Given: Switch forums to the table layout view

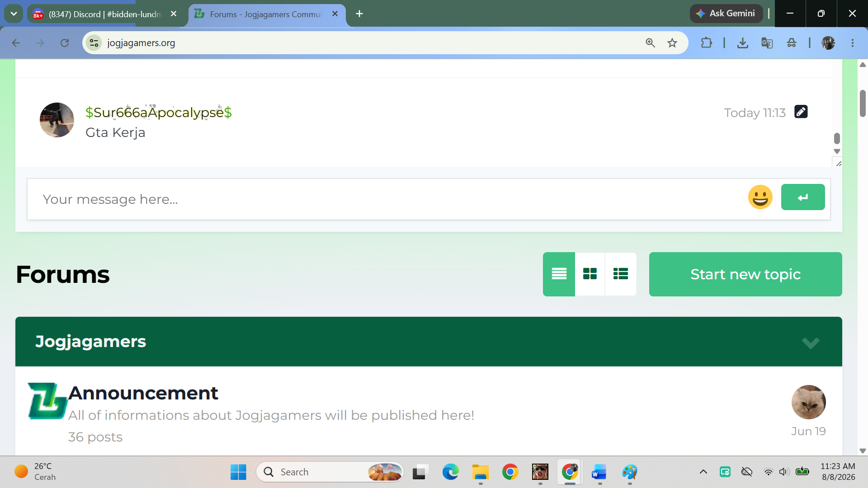Looking at the screenshot, I should point(559,274).
